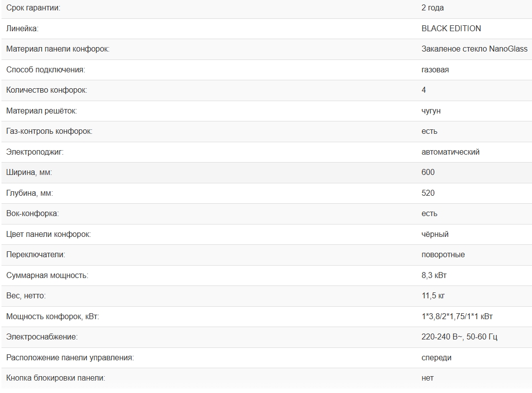Viewport: 532px width, 393px height.
Task: Click the "11,5 кг" net weight value
Action: [433, 296]
